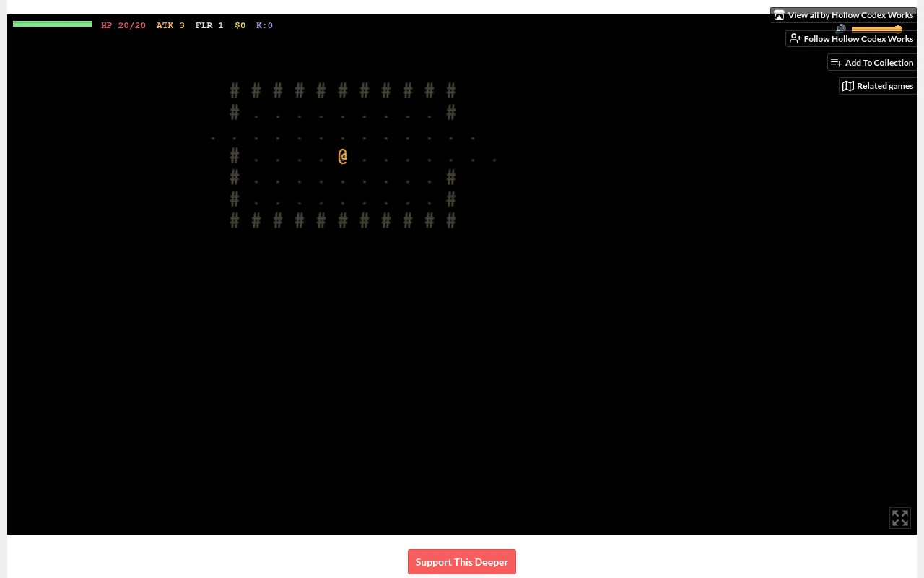This screenshot has width=924, height=578.
Task: Click the green health bar
Action: (x=53, y=24)
